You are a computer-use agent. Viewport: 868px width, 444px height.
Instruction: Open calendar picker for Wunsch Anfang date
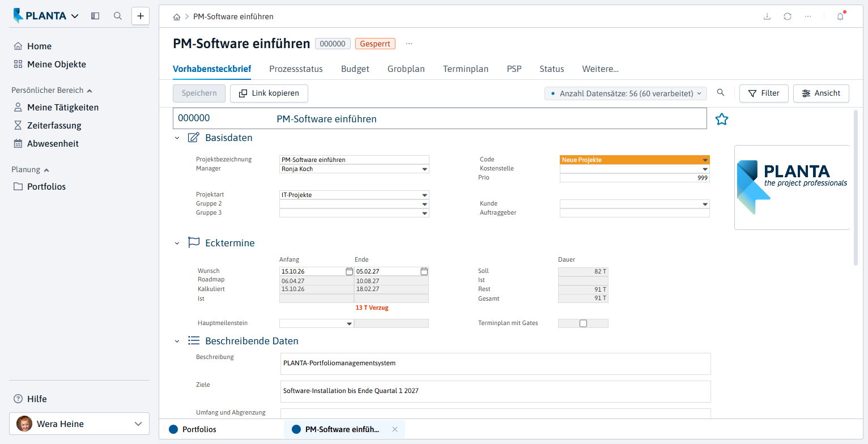[349, 271]
